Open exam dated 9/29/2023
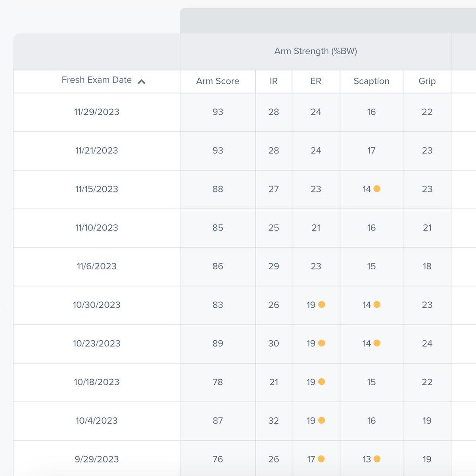Viewport: 476px width, 476px height. (97, 459)
